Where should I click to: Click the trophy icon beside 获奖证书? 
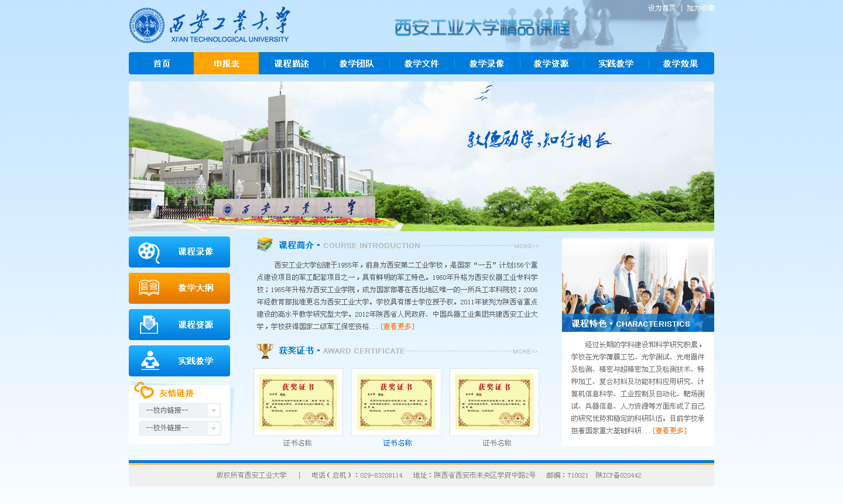click(265, 351)
